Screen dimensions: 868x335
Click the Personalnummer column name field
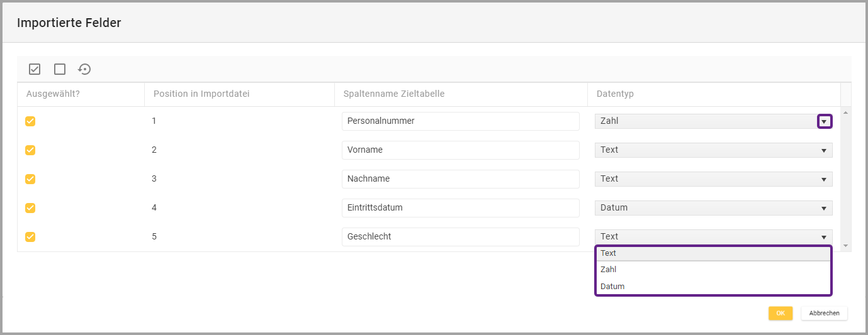(x=460, y=121)
